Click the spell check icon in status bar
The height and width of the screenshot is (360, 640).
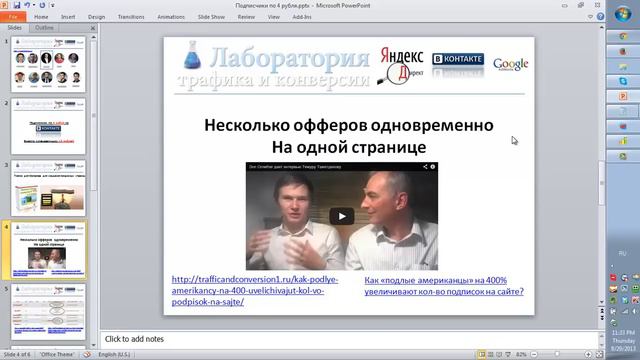pos(87,354)
